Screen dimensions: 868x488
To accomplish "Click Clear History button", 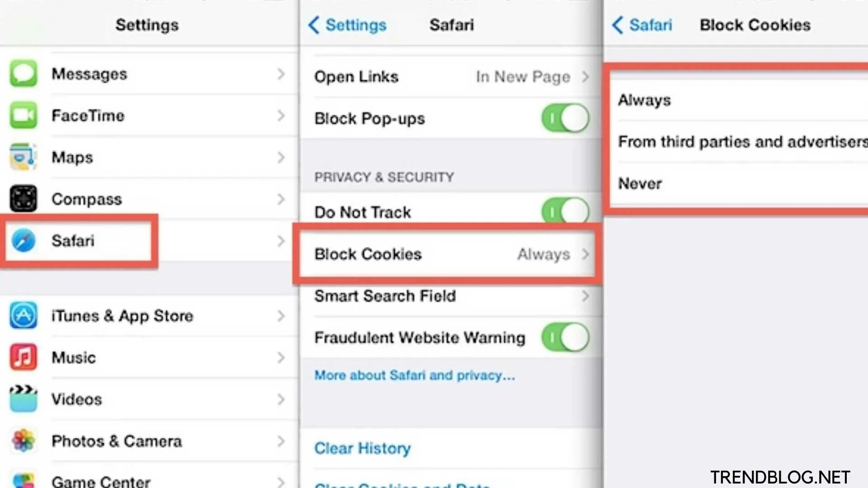I will [x=363, y=447].
